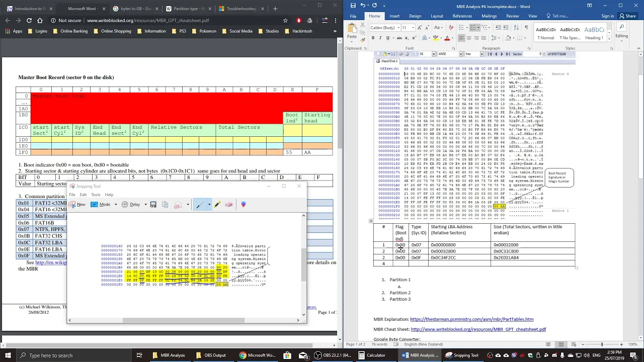
Task: Bookmark this page with star icon
Action: click(x=285, y=21)
